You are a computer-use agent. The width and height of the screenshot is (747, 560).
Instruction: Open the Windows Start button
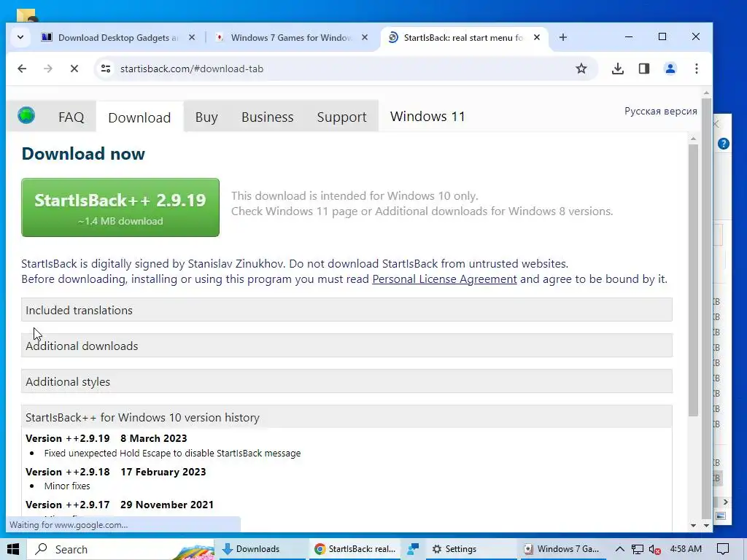point(13,549)
